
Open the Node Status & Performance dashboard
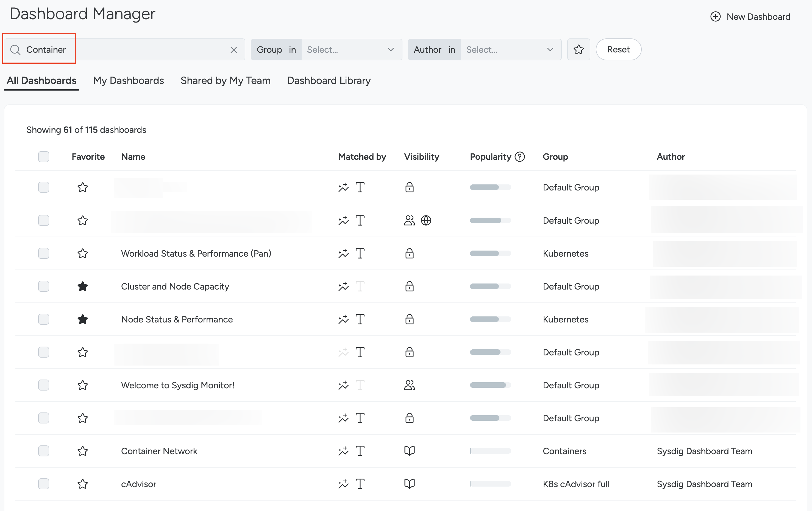click(177, 319)
